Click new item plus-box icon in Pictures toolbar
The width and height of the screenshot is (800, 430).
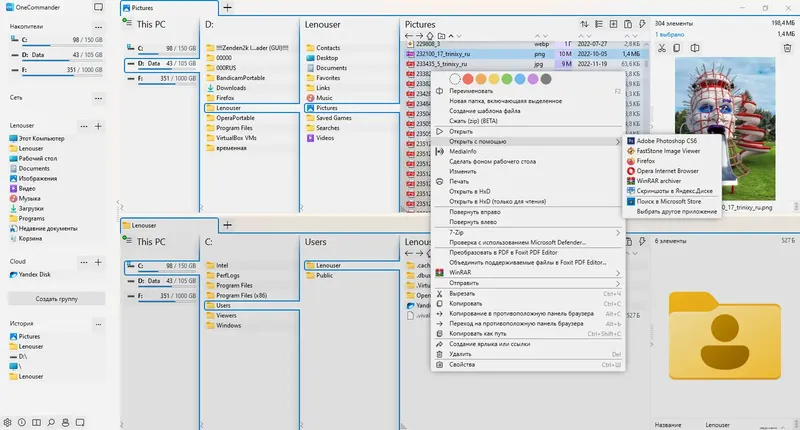[613, 24]
